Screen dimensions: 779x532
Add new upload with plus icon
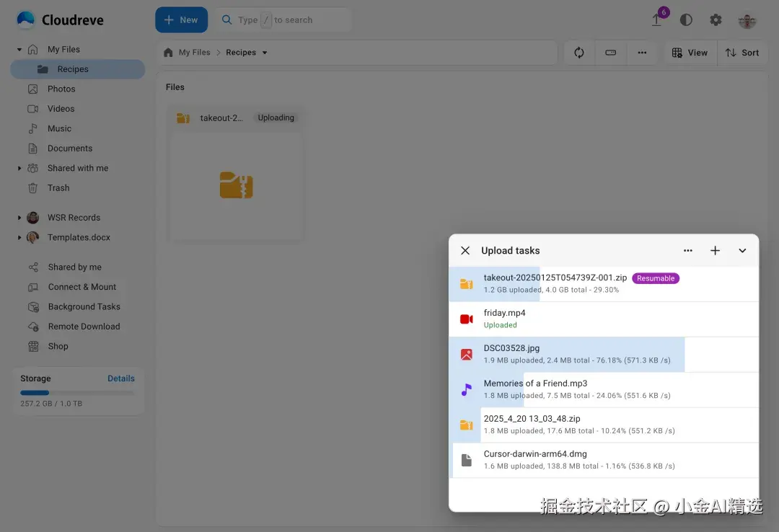(715, 251)
